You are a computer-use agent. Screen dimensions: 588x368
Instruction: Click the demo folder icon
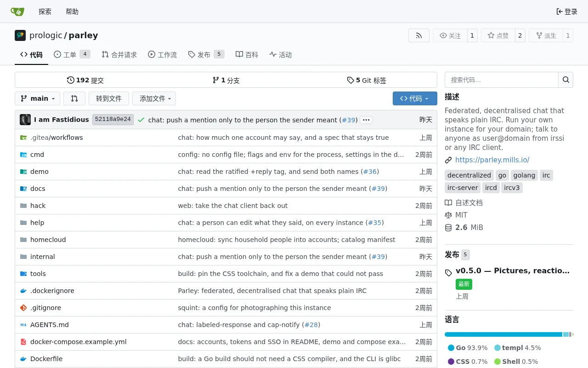pyautogui.click(x=23, y=172)
